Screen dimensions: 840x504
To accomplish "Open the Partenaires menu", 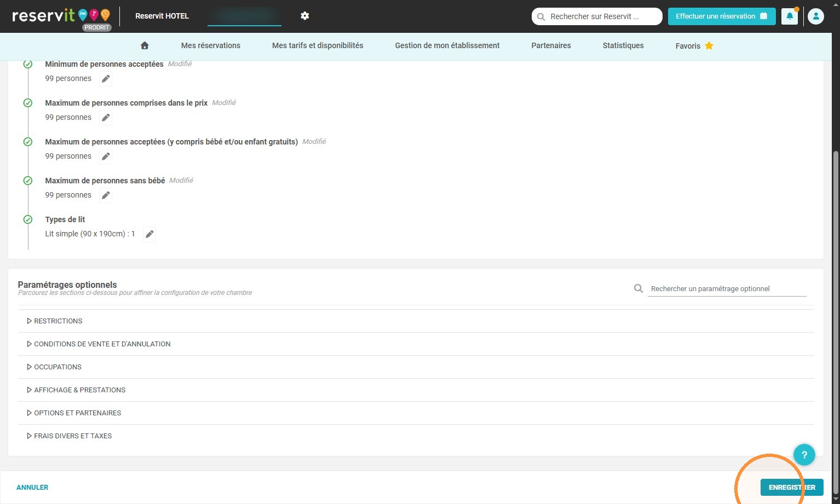I will click(x=551, y=45).
